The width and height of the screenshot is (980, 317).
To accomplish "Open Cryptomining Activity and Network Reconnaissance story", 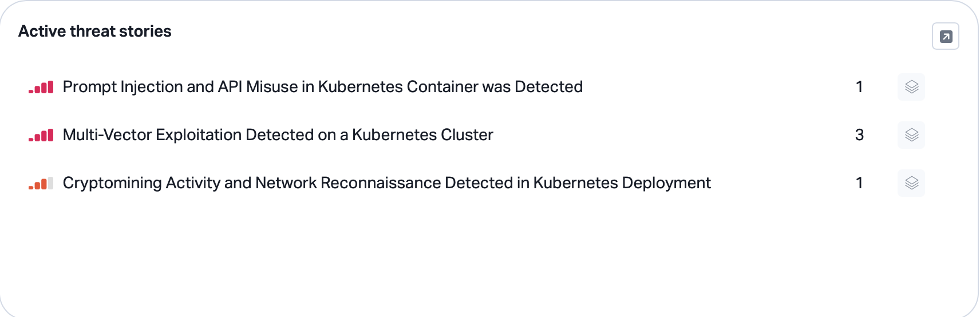I will pos(387,183).
